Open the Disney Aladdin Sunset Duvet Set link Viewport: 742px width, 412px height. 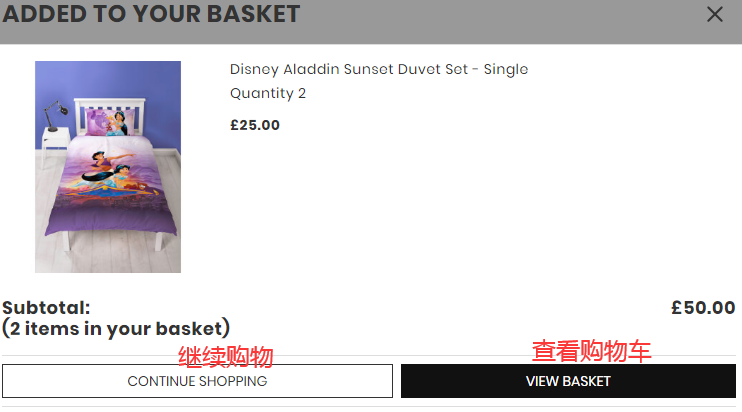coord(378,69)
